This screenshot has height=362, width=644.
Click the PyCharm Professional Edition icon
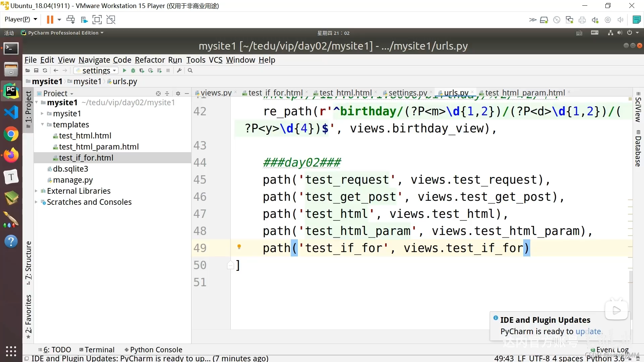23,32
